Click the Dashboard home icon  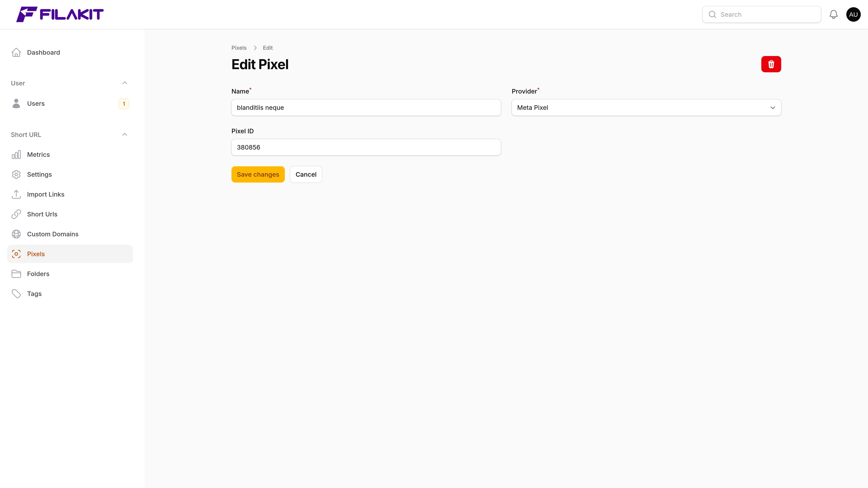[16, 53]
